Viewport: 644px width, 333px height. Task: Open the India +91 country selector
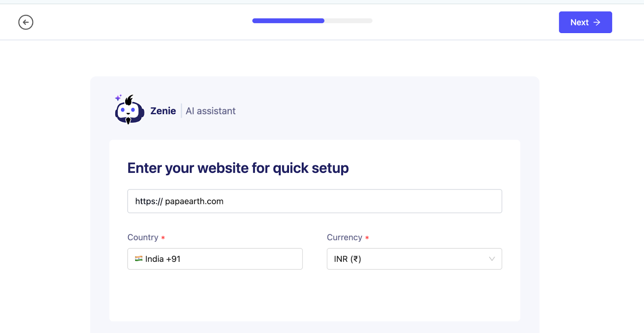click(215, 259)
